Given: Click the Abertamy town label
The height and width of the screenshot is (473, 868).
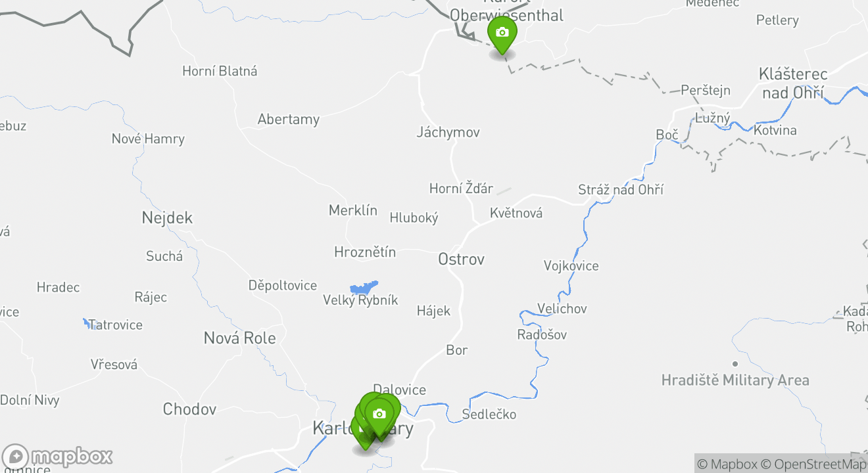Looking at the screenshot, I should [289, 120].
